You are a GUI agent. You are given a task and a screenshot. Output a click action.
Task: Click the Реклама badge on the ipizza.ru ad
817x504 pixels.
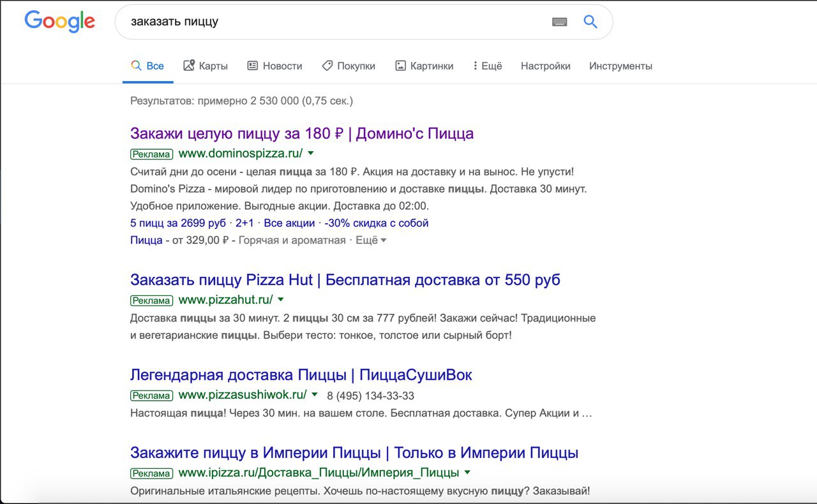pyautogui.click(x=151, y=473)
